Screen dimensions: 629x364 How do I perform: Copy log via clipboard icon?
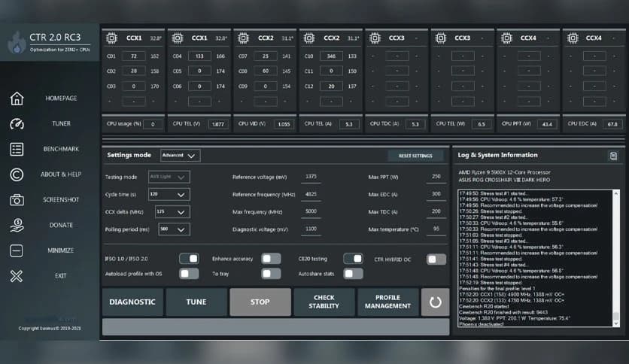tap(613, 156)
